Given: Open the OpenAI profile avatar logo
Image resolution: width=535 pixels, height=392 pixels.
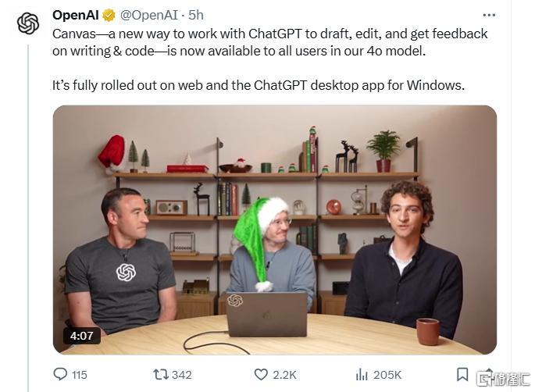Looking at the screenshot, I should [x=28, y=23].
